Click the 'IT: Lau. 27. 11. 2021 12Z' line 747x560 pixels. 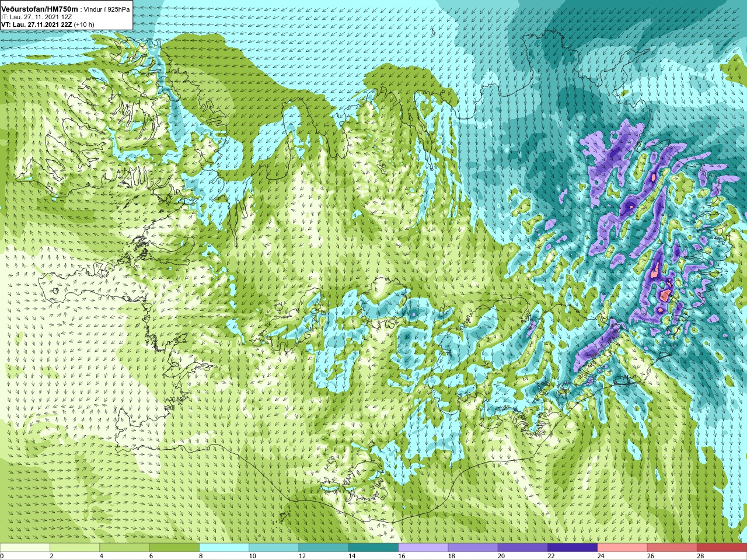coord(37,17)
